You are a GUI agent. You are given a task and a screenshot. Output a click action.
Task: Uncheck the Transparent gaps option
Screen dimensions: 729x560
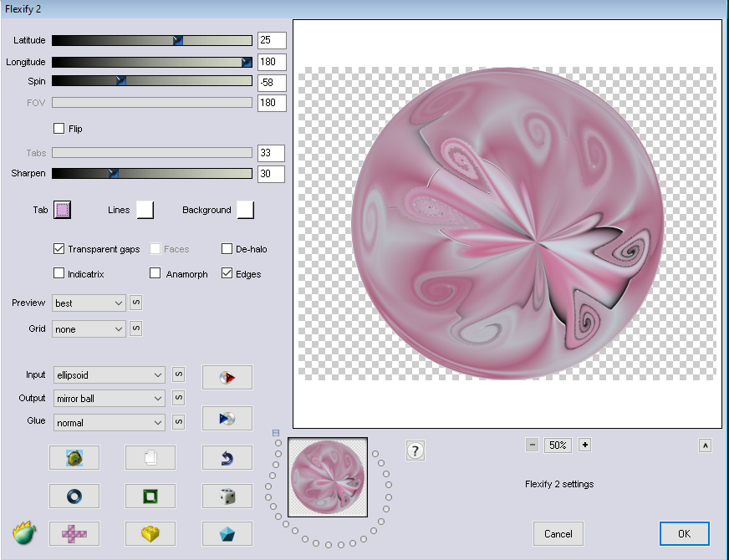59,249
